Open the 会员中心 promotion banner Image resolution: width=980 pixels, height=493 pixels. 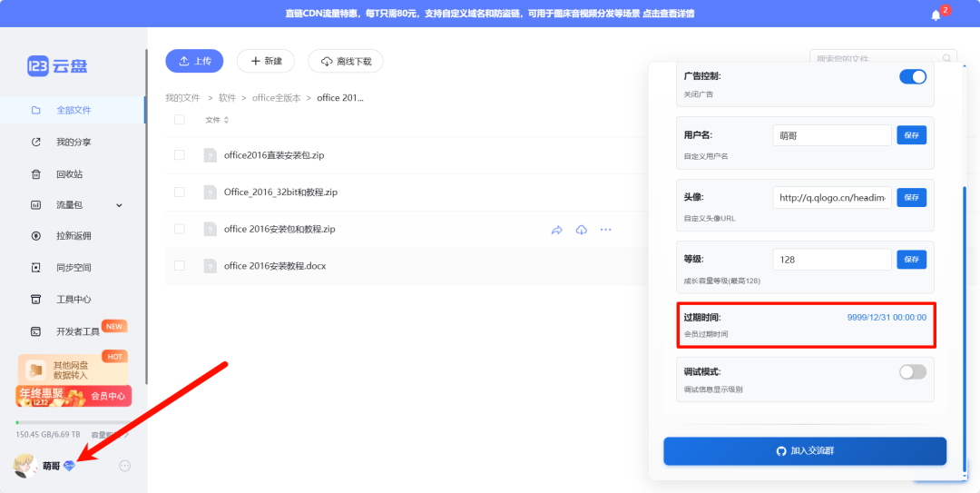(73, 396)
